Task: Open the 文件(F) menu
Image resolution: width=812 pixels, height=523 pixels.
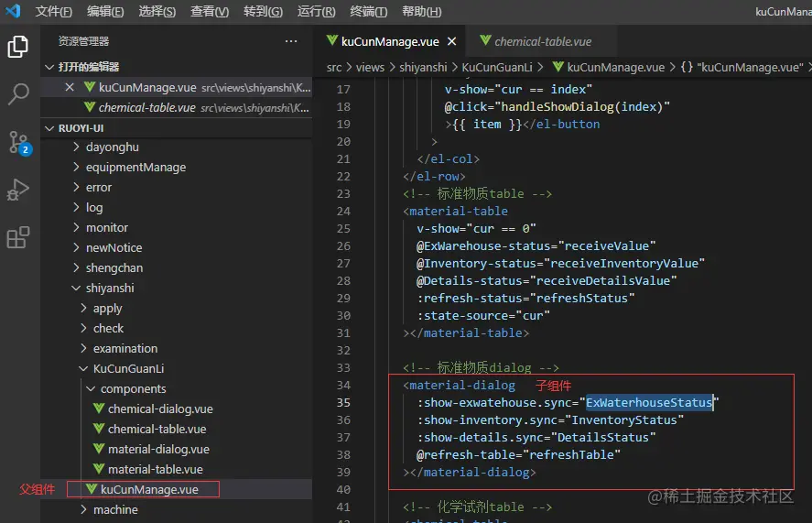Action: [x=53, y=11]
